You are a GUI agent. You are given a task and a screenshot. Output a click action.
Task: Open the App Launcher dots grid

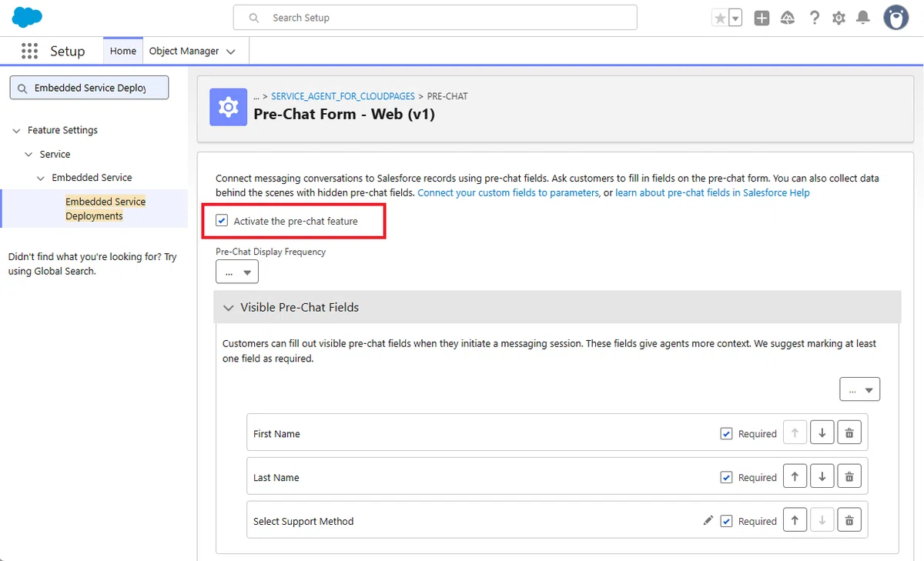click(29, 51)
